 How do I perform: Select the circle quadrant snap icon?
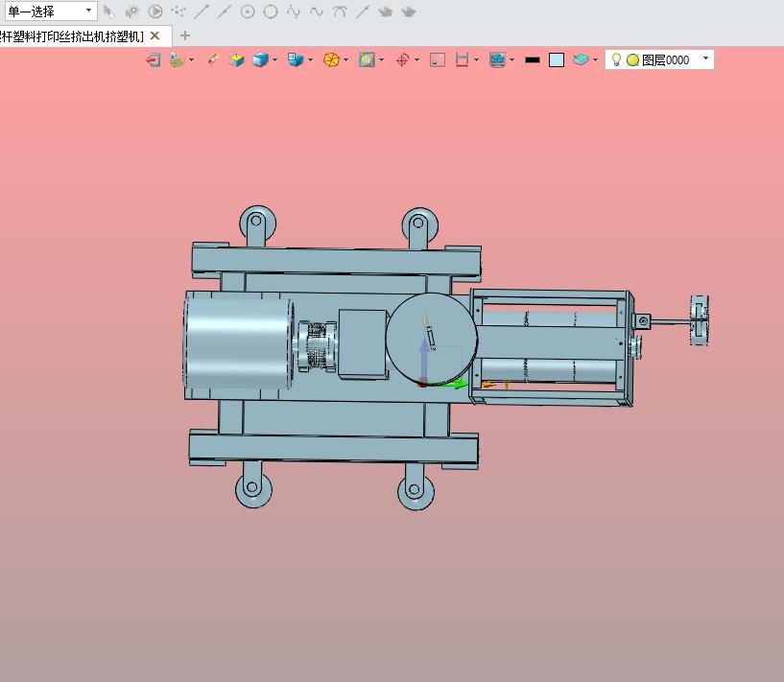(x=271, y=12)
